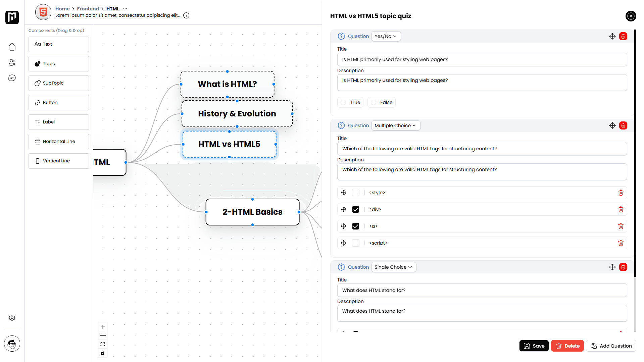Click the Save button

click(x=534, y=346)
